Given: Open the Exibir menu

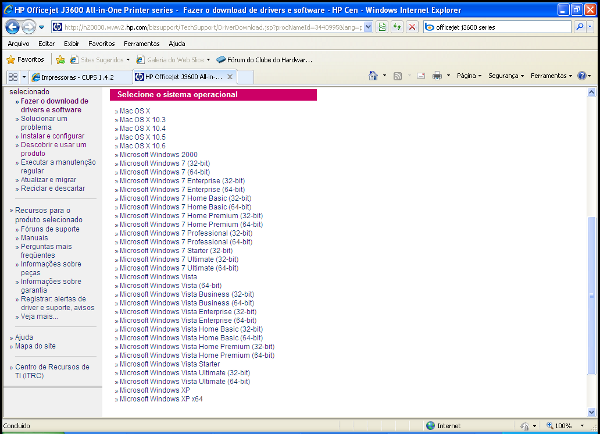Looking at the screenshot, I should coord(71,44).
